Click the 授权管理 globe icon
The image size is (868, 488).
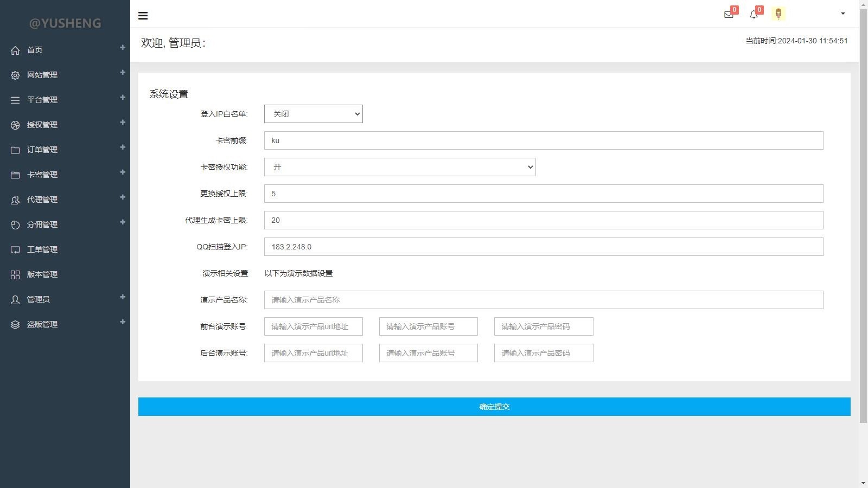click(15, 124)
